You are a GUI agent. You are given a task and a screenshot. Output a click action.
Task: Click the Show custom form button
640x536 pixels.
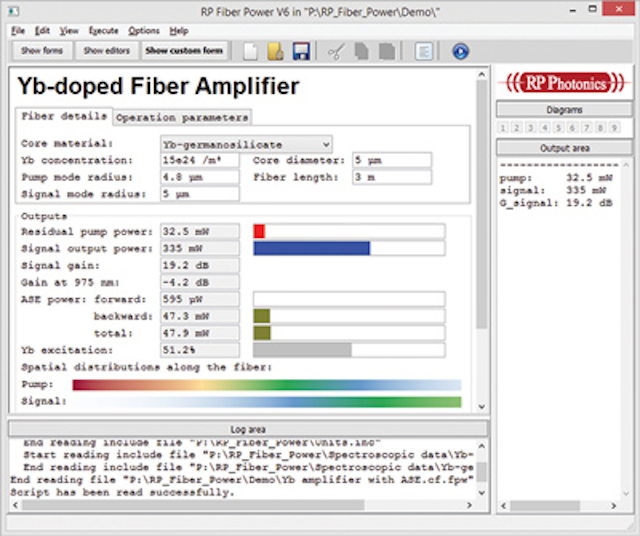point(184,51)
